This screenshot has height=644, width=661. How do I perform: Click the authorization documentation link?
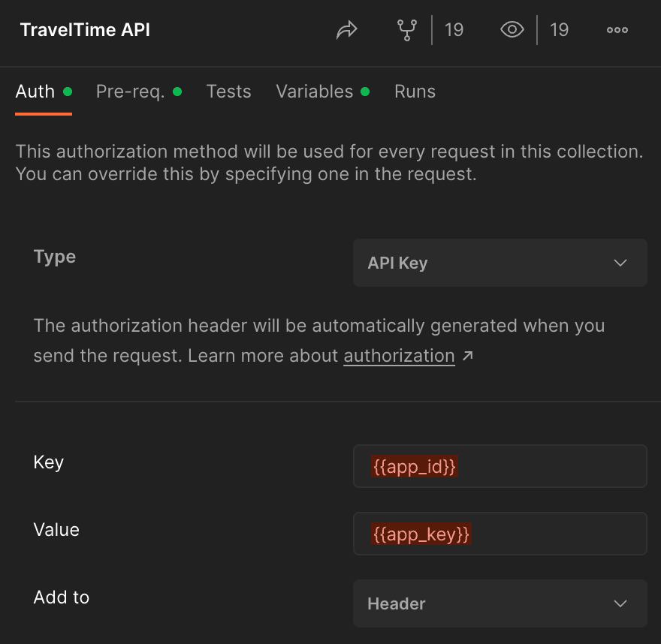pos(399,355)
